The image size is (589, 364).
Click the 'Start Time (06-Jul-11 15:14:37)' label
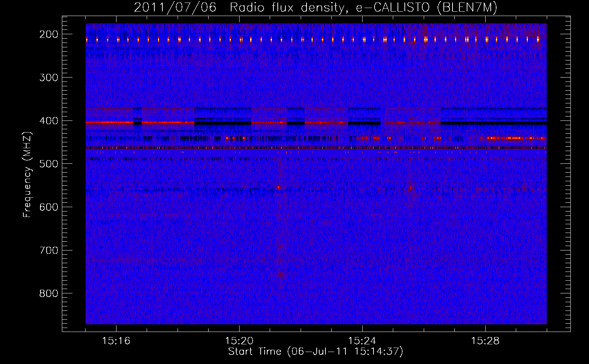pyautogui.click(x=316, y=352)
